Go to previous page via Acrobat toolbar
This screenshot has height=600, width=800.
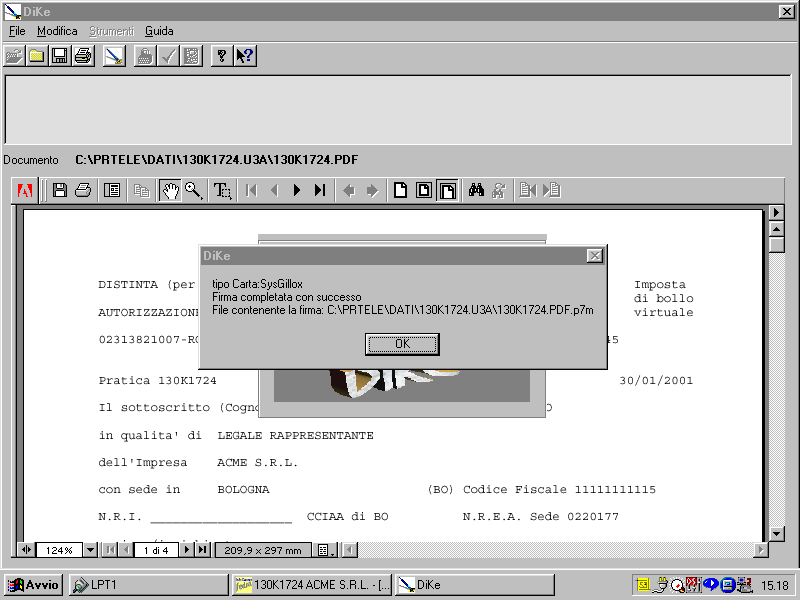pyautogui.click(x=274, y=191)
